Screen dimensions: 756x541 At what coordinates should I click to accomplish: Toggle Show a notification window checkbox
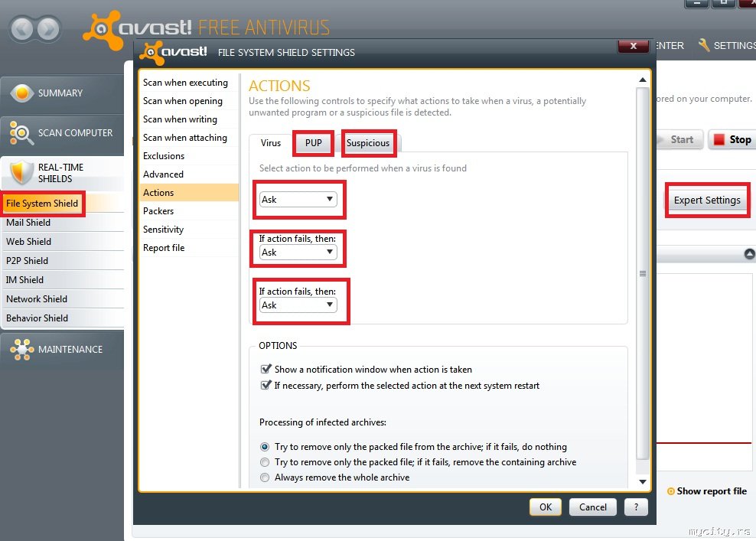pos(266,370)
